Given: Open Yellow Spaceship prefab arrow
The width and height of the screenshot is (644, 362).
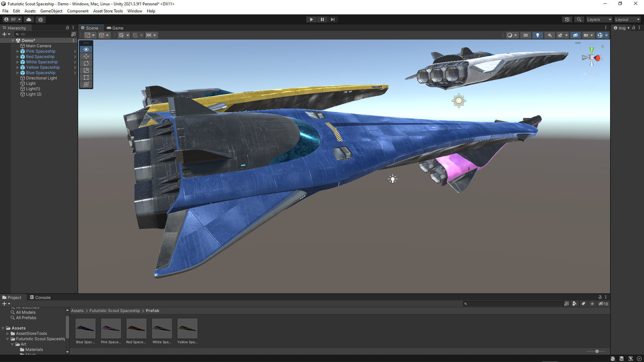Looking at the screenshot, I should 75,67.
